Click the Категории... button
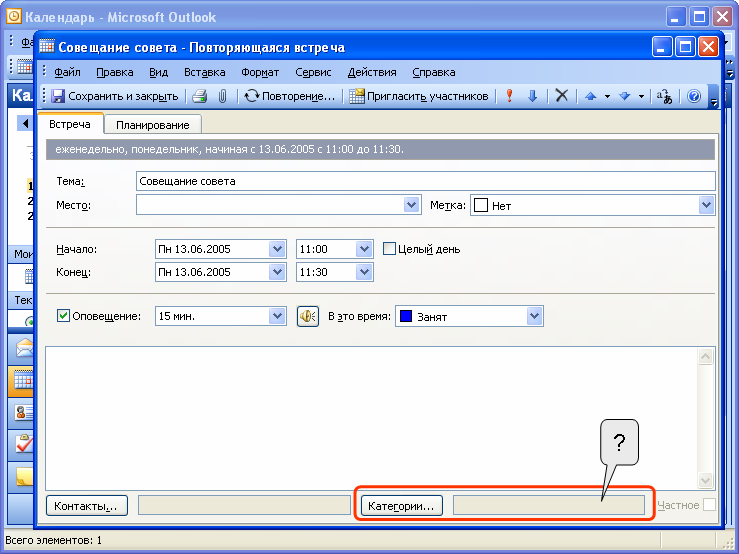The height and width of the screenshot is (554, 739). pyautogui.click(x=402, y=505)
